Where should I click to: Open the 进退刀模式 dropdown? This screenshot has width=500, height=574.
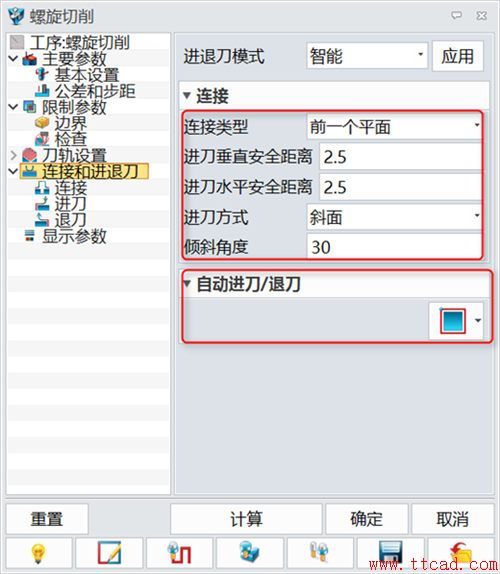(367, 56)
